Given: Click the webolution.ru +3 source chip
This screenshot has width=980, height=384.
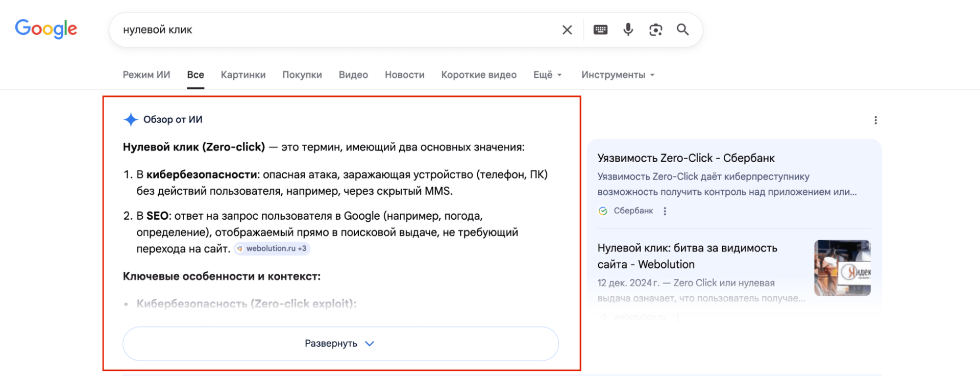Looking at the screenshot, I should [x=272, y=248].
